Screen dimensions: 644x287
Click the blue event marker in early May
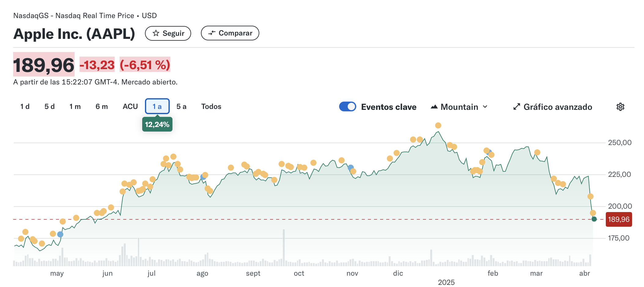60,234
